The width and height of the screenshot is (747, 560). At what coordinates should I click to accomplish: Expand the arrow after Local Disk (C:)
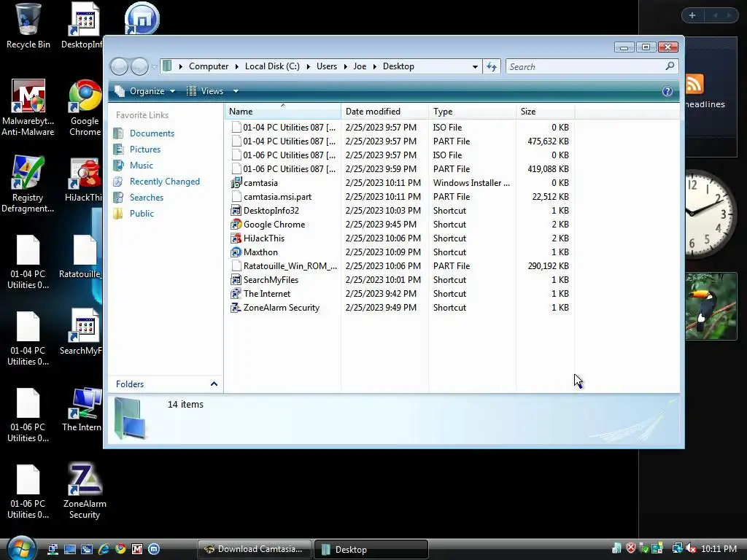pyautogui.click(x=308, y=66)
